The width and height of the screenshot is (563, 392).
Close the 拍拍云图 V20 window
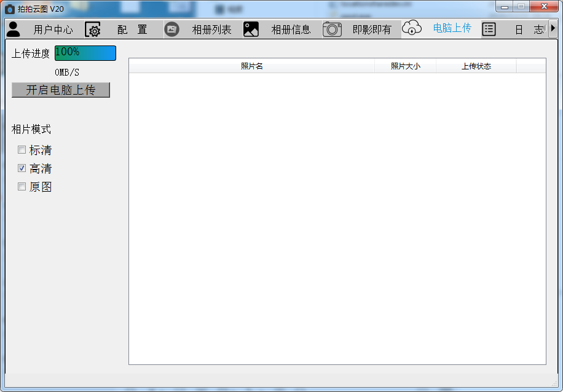point(544,7)
